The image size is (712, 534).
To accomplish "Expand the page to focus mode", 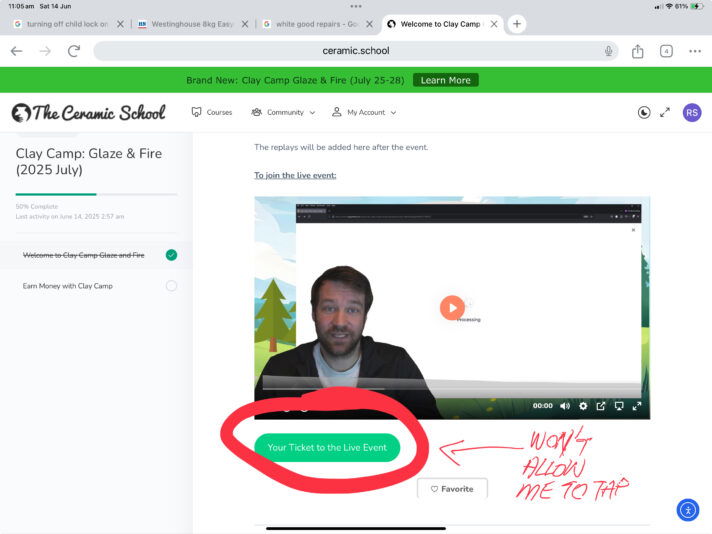I will (665, 113).
